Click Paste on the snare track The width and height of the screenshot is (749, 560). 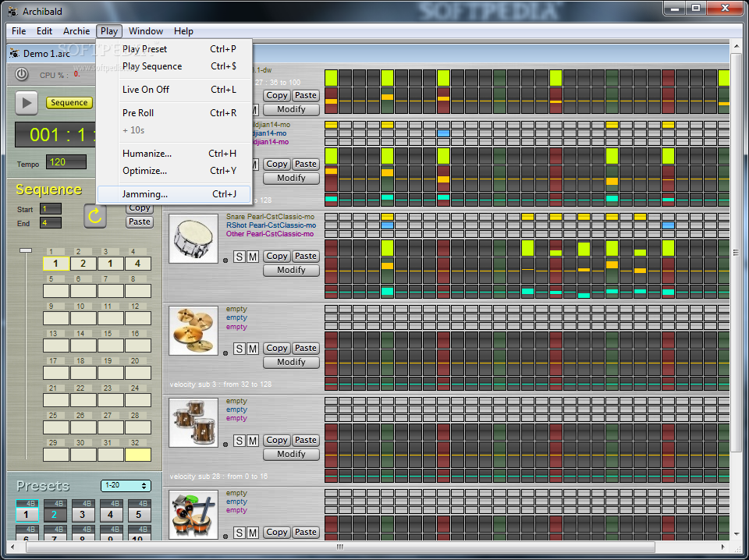306,256
